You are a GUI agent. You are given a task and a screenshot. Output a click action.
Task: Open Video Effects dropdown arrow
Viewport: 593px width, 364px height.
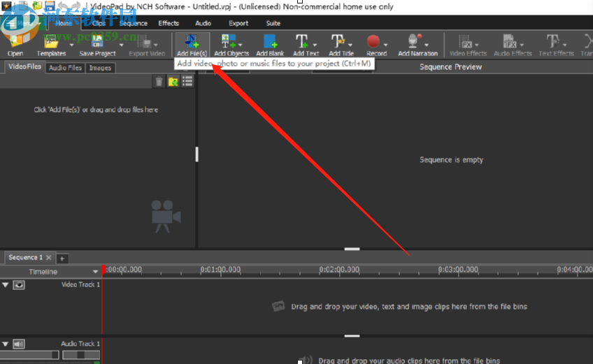(476, 45)
